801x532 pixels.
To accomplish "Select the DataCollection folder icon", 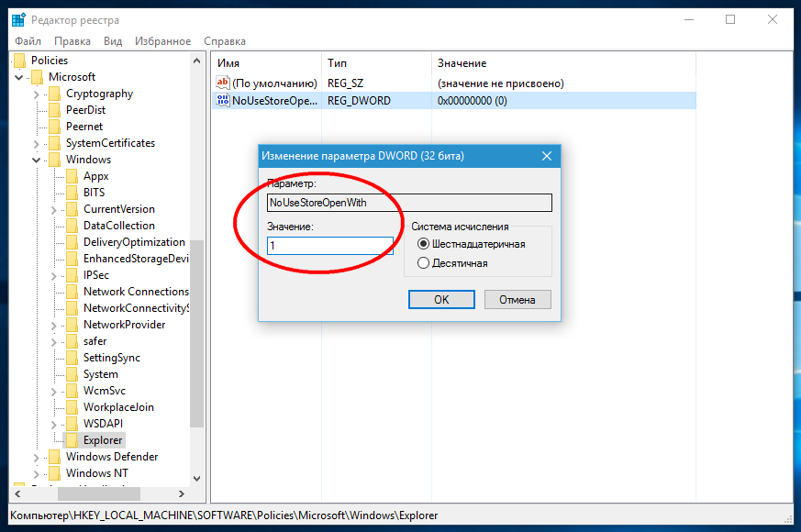I will click(72, 226).
